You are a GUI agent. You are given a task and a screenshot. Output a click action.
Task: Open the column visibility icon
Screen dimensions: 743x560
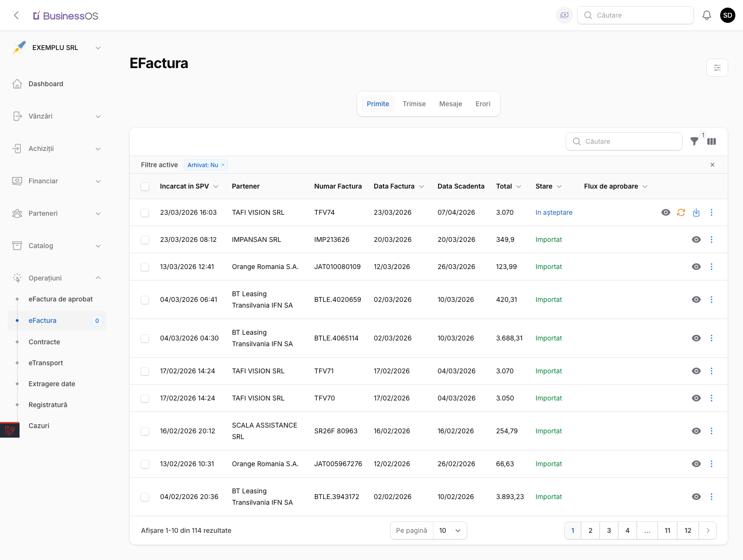[712, 141]
